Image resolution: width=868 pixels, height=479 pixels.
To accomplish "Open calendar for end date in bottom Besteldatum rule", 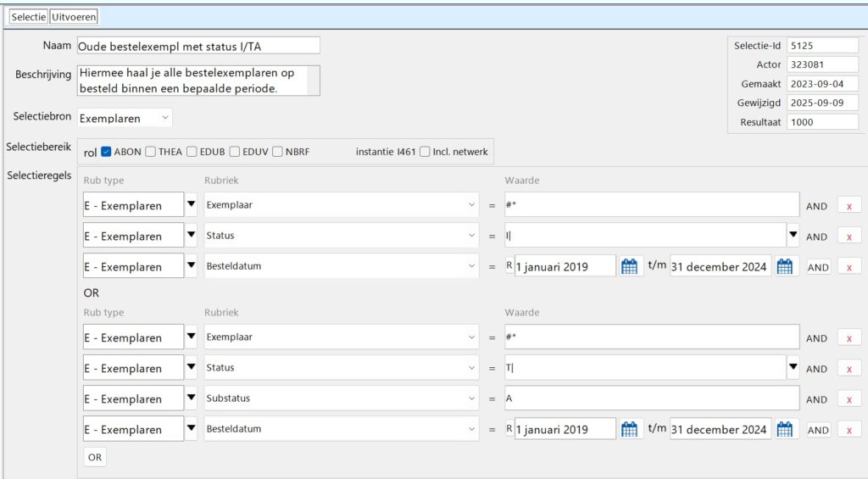I will 785,429.
